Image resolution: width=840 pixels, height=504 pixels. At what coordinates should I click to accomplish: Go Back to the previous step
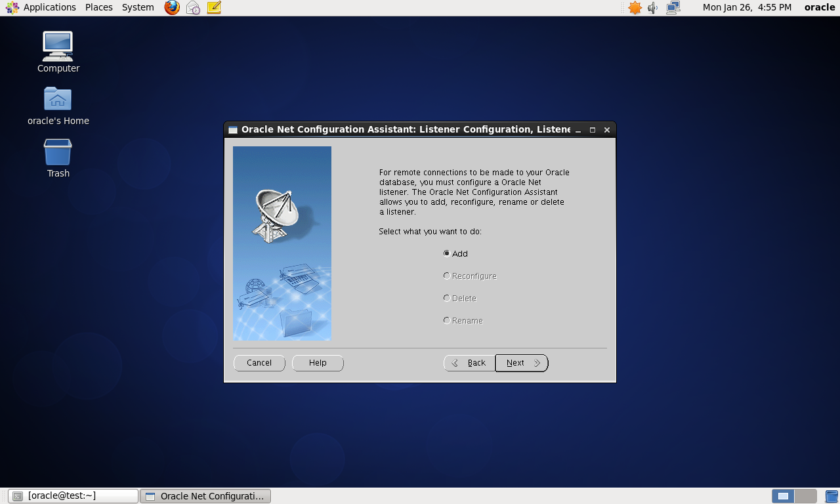[469, 363]
